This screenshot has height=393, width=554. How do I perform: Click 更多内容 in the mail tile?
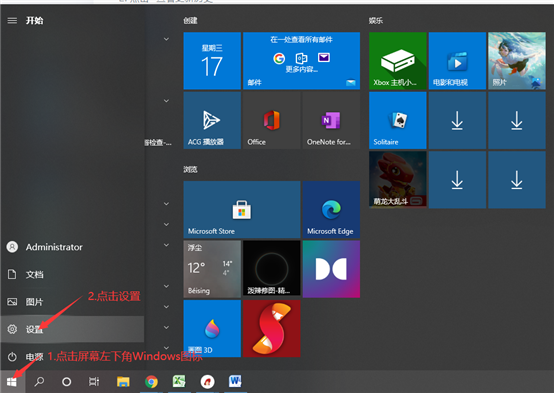click(302, 69)
